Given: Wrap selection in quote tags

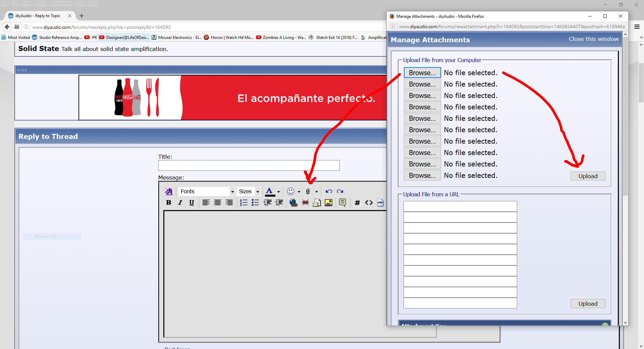Looking at the screenshot, I should 342,203.
